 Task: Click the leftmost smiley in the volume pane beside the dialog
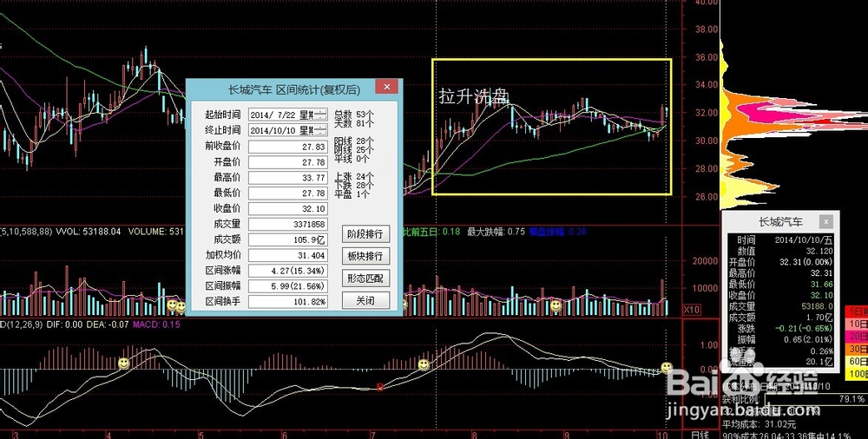point(172,305)
